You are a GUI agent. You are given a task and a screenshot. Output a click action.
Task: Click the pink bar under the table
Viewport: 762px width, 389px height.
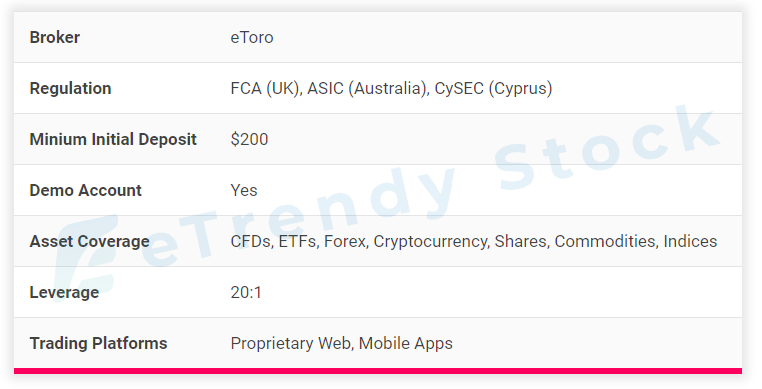[378, 371]
